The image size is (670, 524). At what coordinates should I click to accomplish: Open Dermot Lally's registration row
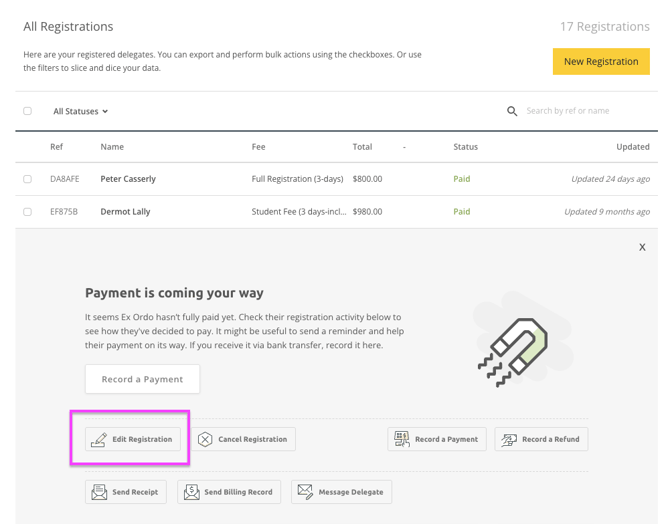pos(126,212)
